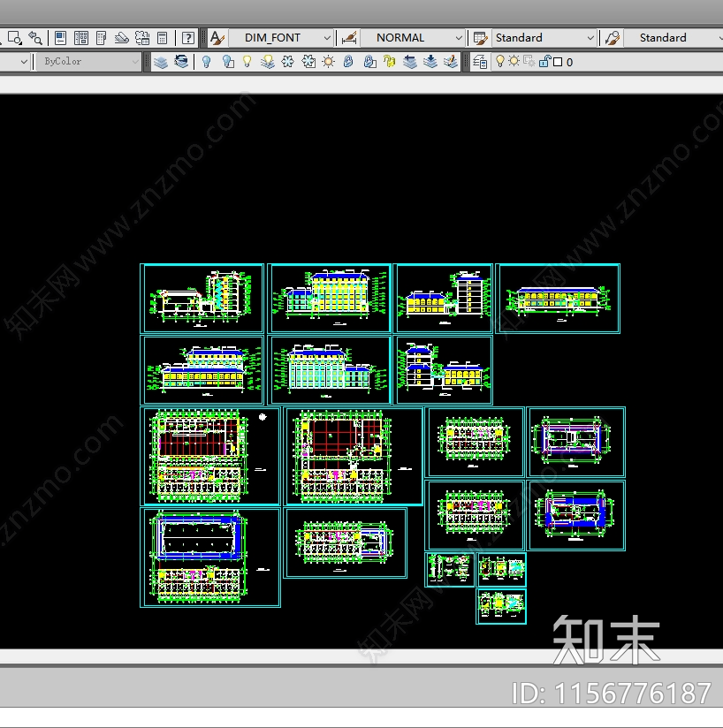Image resolution: width=723 pixels, height=728 pixels.
Task: Toggle layer 0 on/off bulb
Action: (500, 61)
